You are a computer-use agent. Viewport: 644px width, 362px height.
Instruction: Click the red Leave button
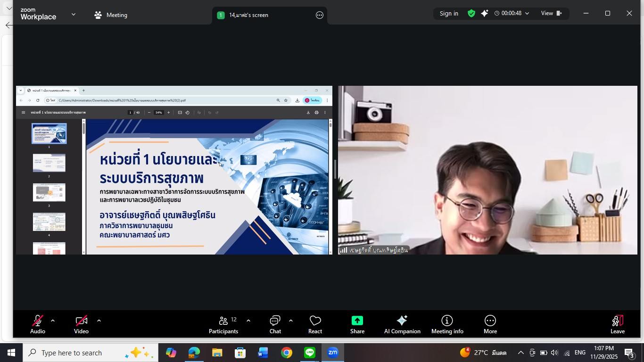617,324
